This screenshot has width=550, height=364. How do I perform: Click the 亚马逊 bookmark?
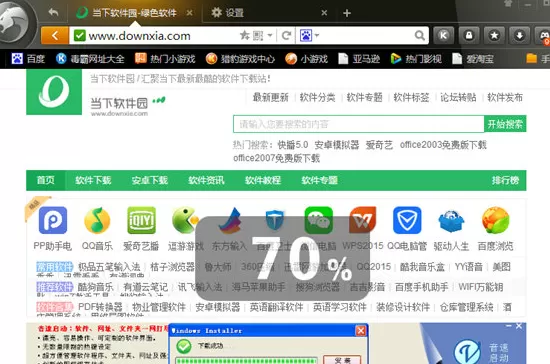tap(359, 59)
